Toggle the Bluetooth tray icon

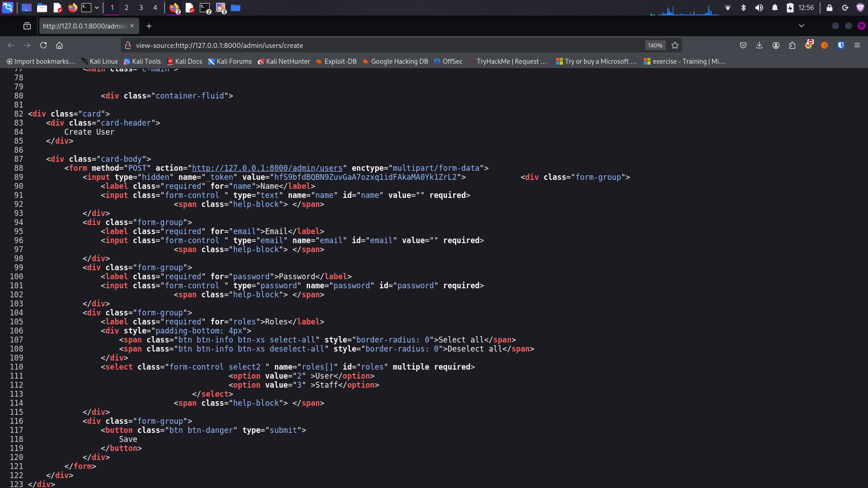(x=743, y=8)
